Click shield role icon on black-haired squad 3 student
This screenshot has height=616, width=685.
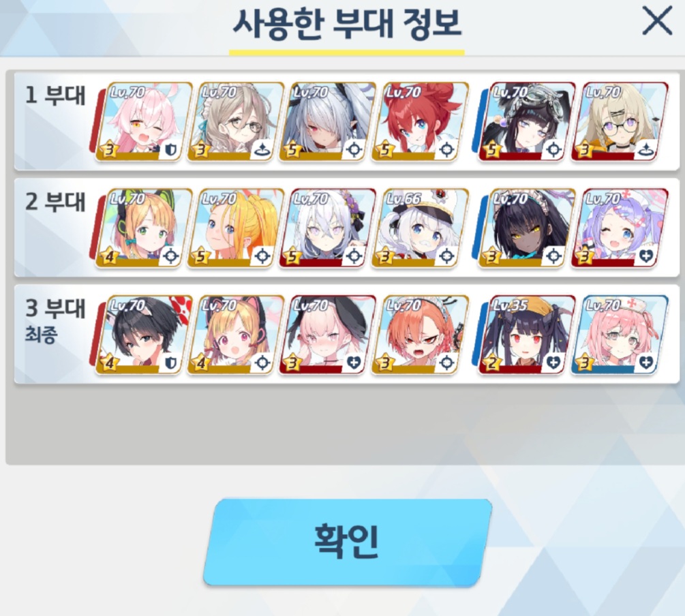pos(170,363)
